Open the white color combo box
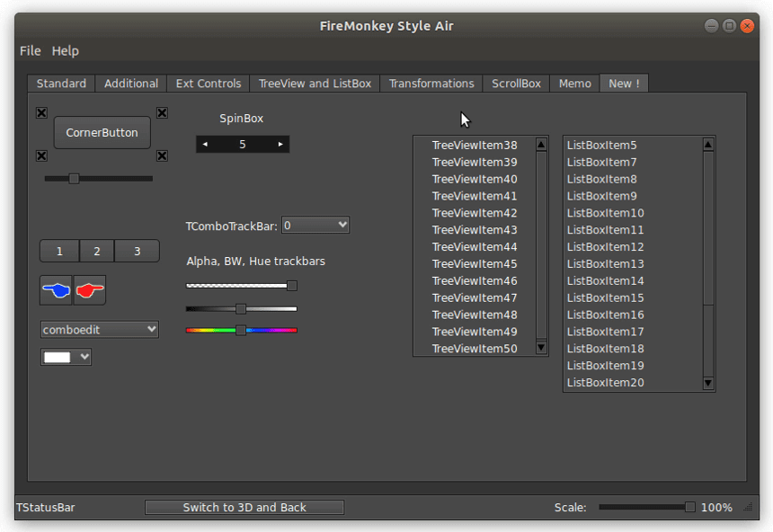This screenshot has width=773, height=532. pyautogui.click(x=66, y=357)
